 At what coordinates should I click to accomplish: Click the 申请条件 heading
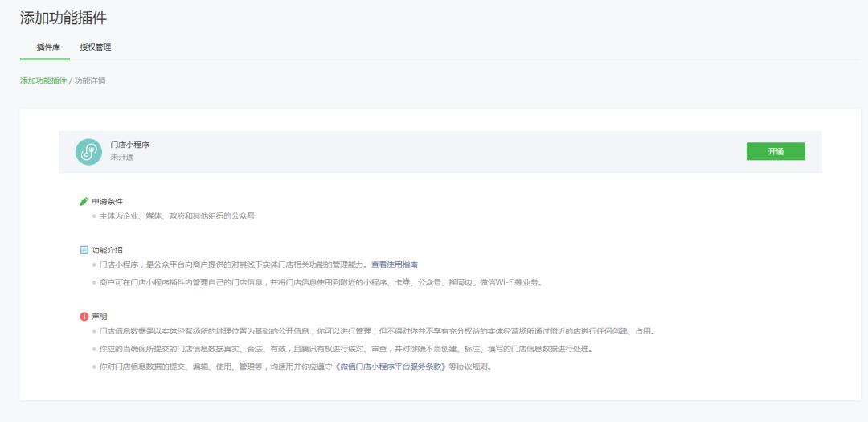(108, 201)
